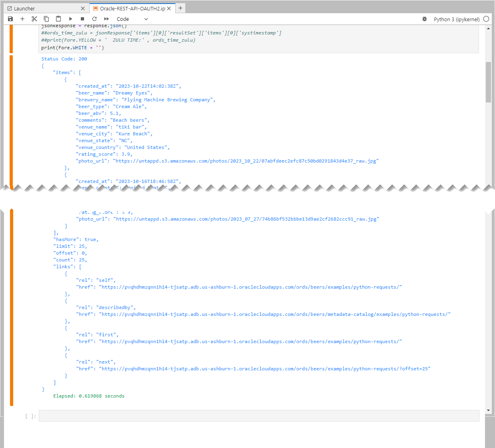This screenshot has height=448, width=495.
Task: Restart the kernel using the refresh icon
Action: coord(94,19)
